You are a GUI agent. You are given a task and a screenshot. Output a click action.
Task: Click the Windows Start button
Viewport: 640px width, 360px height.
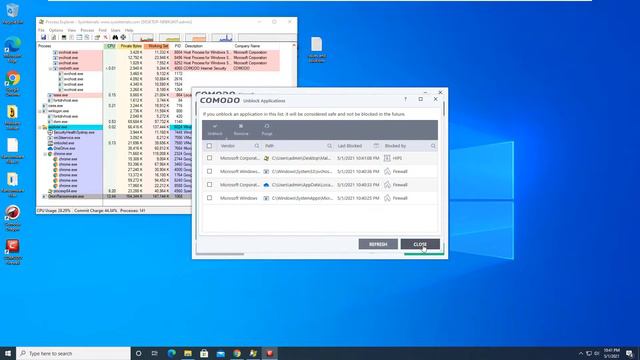coord(8,353)
